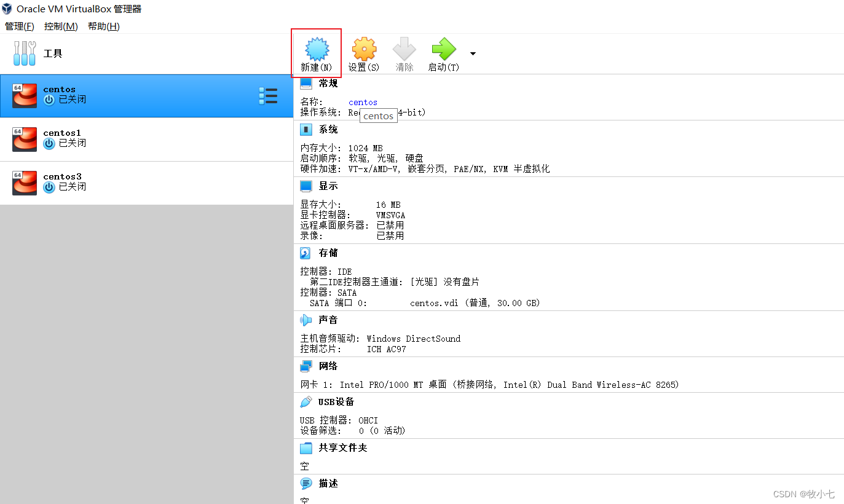Click ICH AC97 audio chip text
This screenshot has width=844, height=504.
pyautogui.click(x=386, y=348)
